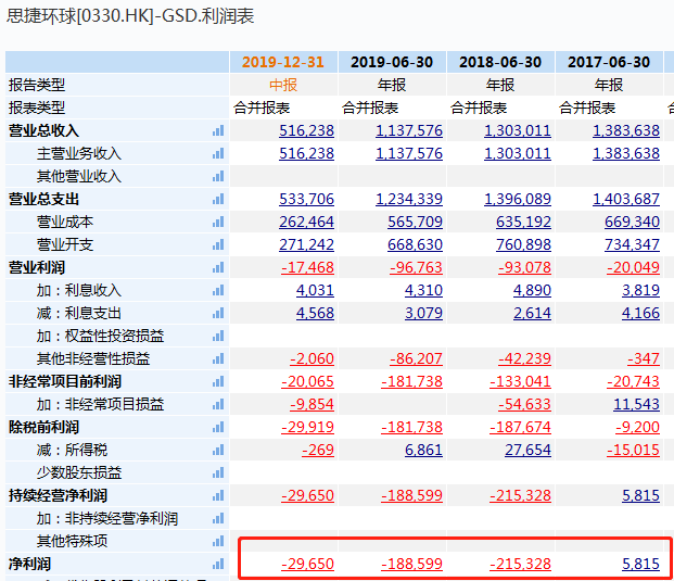Click chart icon next to 持续经营净利润
The height and width of the screenshot is (581, 675).
coord(218,496)
